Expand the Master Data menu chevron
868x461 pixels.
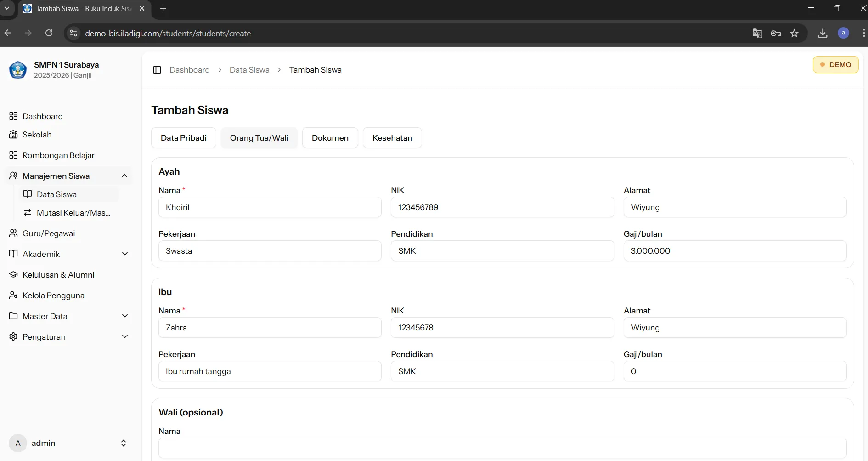(124, 316)
